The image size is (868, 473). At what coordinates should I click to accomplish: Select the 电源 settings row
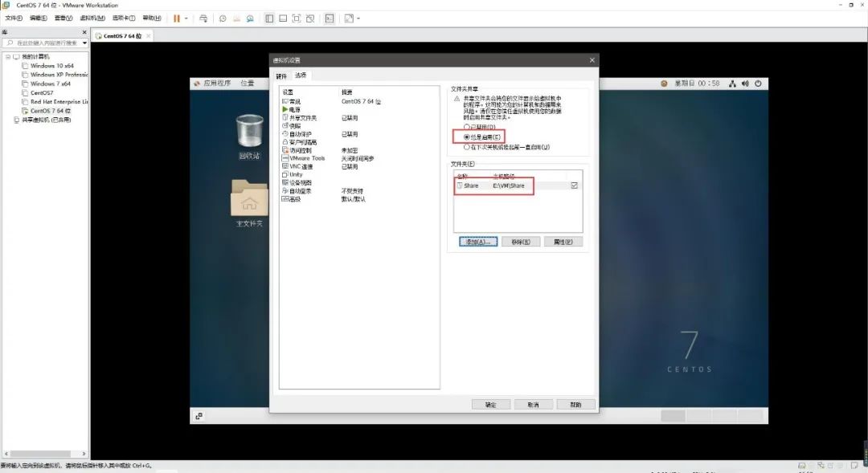pos(358,109)
